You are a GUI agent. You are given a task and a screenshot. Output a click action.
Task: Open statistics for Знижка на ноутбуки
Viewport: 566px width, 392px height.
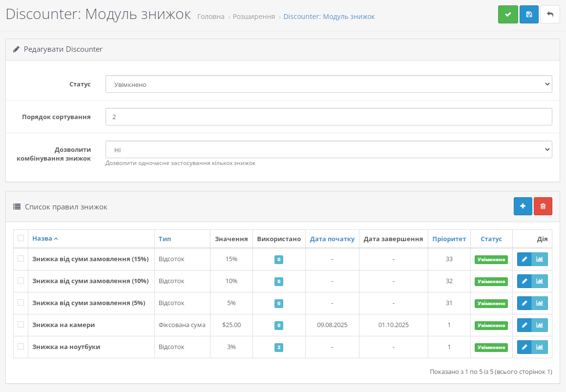(x=540, y=347)
